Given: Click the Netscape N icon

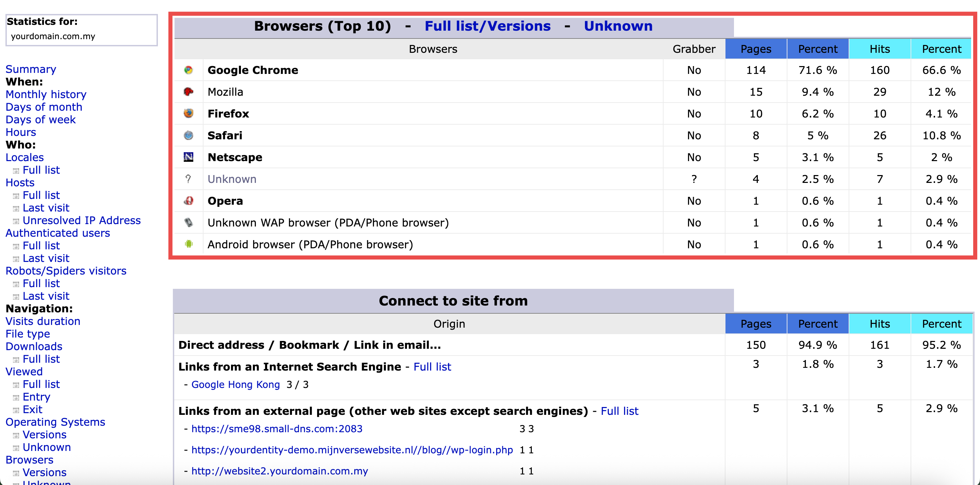Looking at the screenshot, I should [x=188, y=157].
